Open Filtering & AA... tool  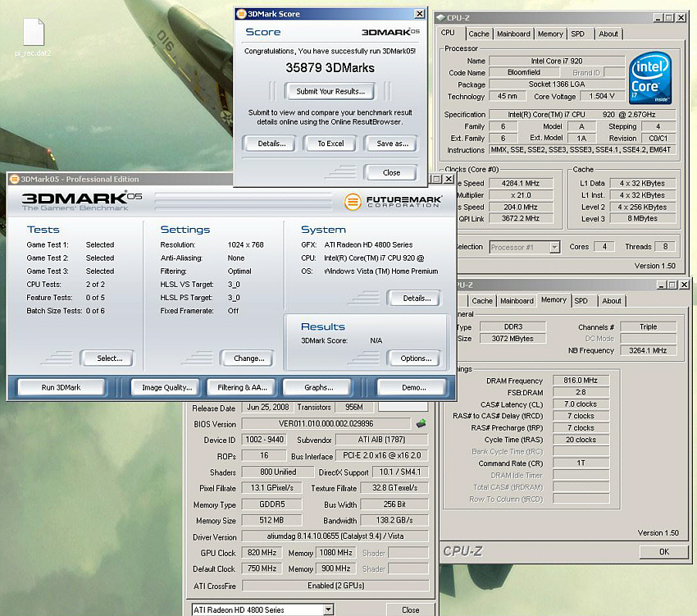click(242, 387)
